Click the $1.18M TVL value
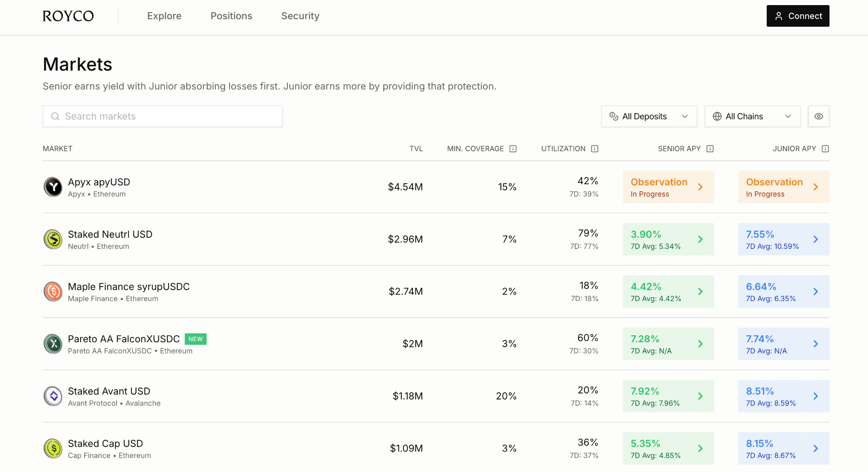 pos(408,396)
